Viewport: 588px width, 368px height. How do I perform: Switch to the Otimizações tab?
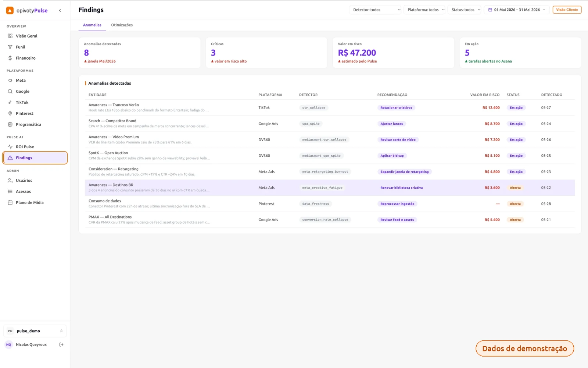click(x=122, y=25)
